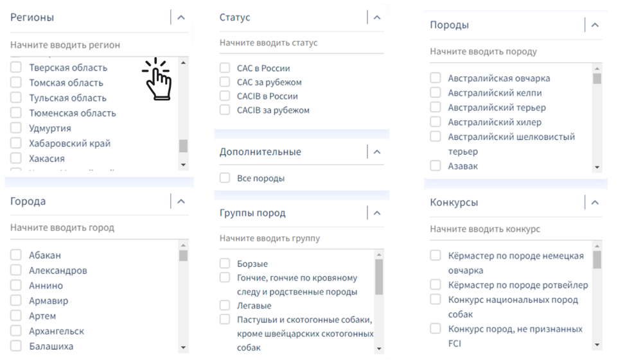Collapse the Конкурсы filter panel

pos(595,203)
